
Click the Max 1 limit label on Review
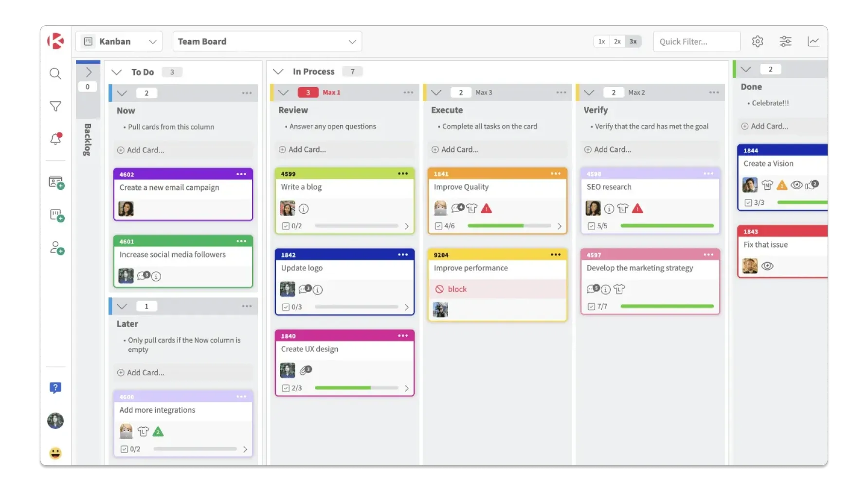(x=331, y=92)
